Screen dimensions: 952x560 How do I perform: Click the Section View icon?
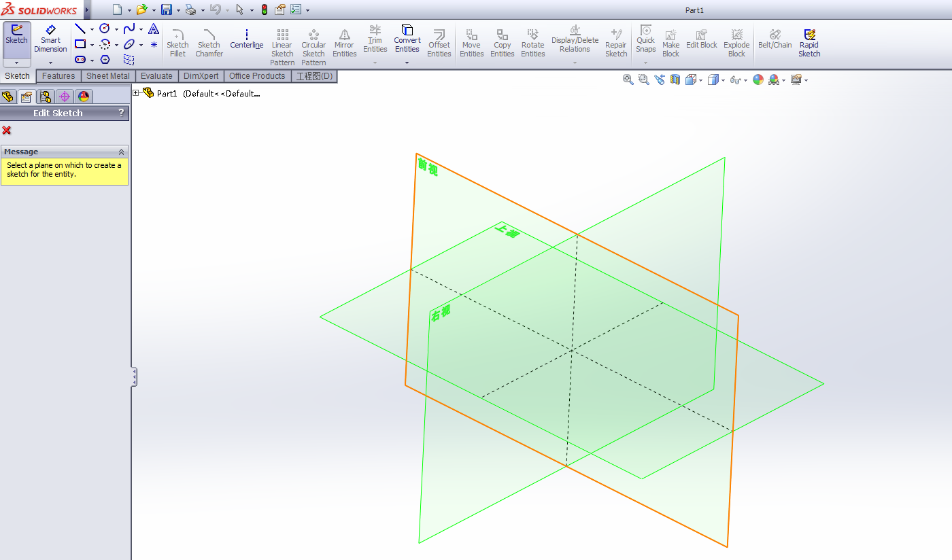tap(675, 80)
